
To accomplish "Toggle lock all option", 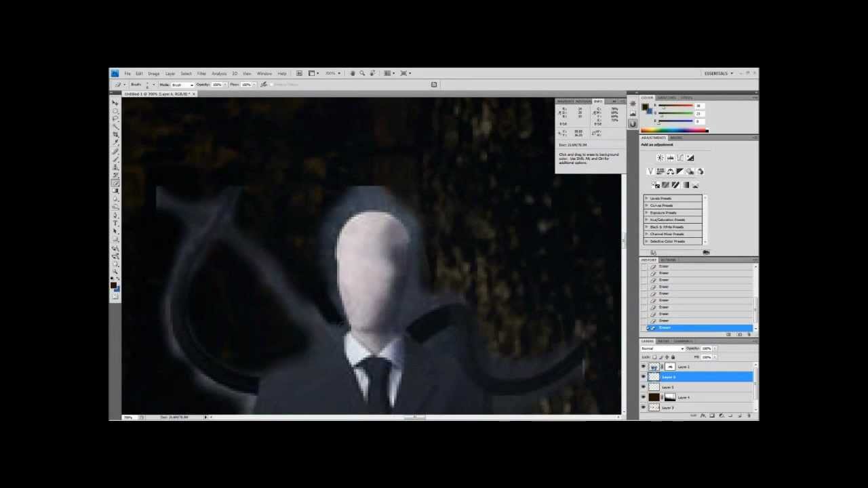I will pos(673,357).
